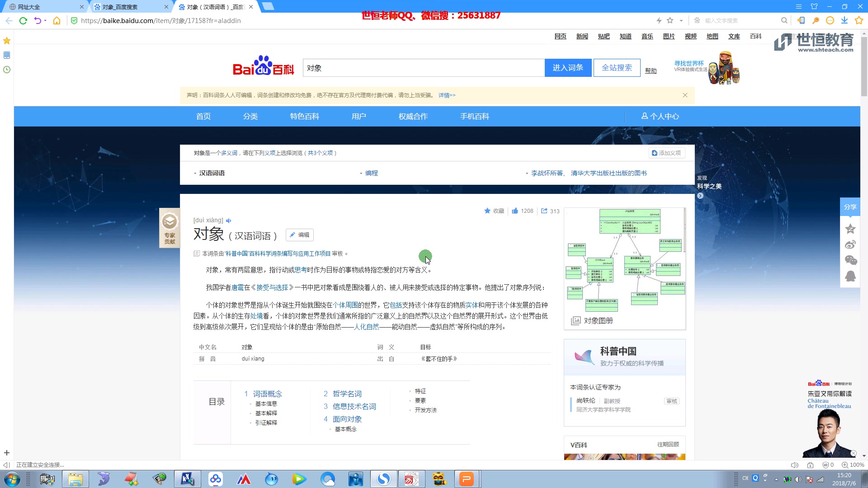This screenshot has height=488, width=868.
Task: Select 分类 in the blue navigation bar
Action: 250,116
